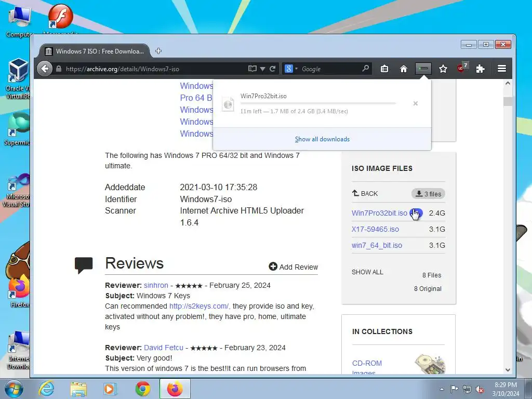Toggle the downloads progress toolbar button
The image size is (532, 399).
coord(423,69)
